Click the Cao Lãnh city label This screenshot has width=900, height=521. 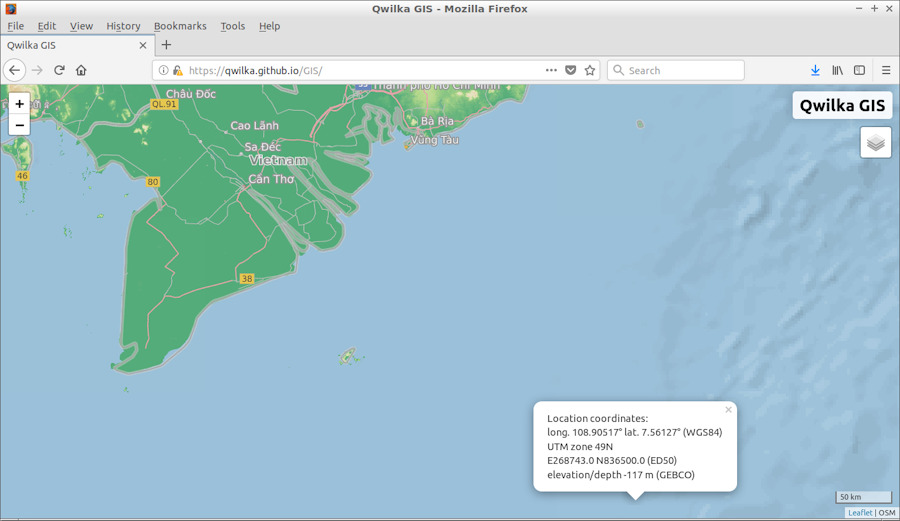pyautogui.click(x=254, y=125)
